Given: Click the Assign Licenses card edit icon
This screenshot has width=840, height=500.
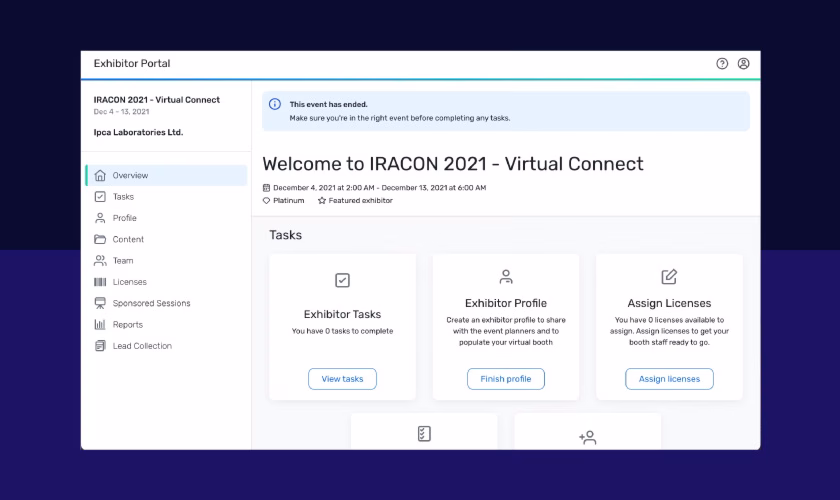Looking at the screenshot, I should pos(669,277).
